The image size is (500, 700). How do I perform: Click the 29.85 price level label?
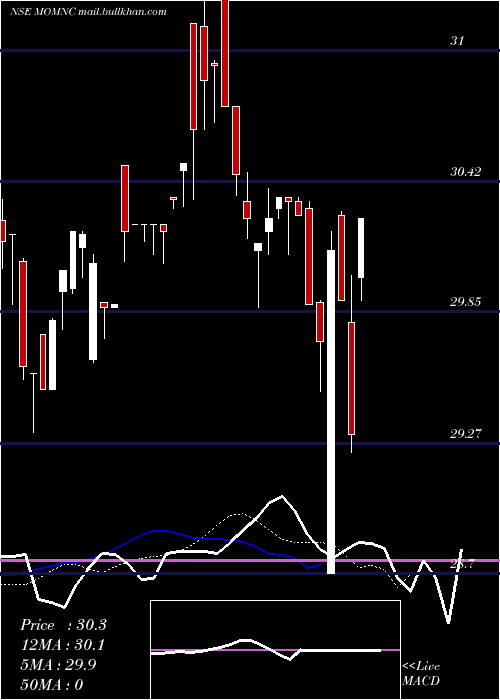(x=466, y=302)
